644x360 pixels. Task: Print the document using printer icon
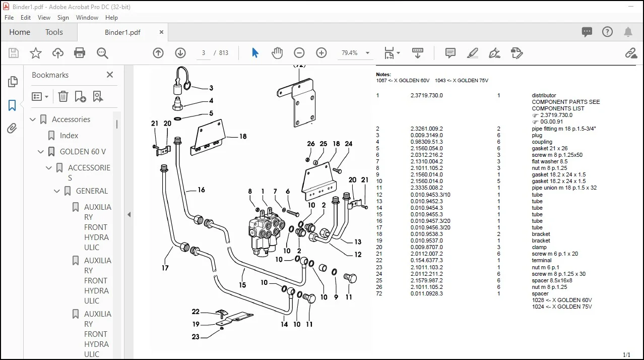coord(80,53)
